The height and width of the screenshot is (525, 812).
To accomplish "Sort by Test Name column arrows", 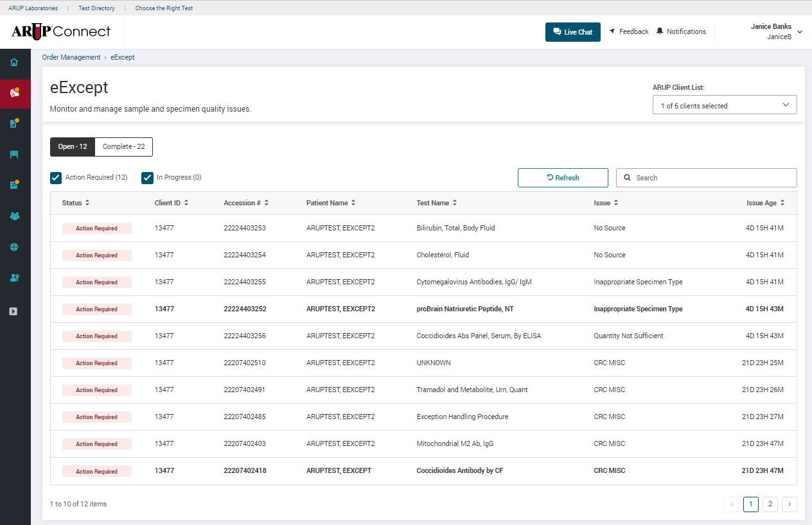I will 455,203.
